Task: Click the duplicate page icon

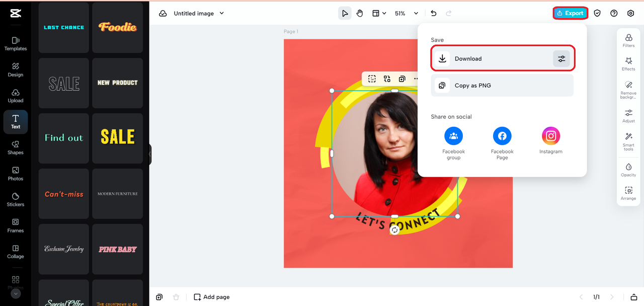Action: (159, 297)
